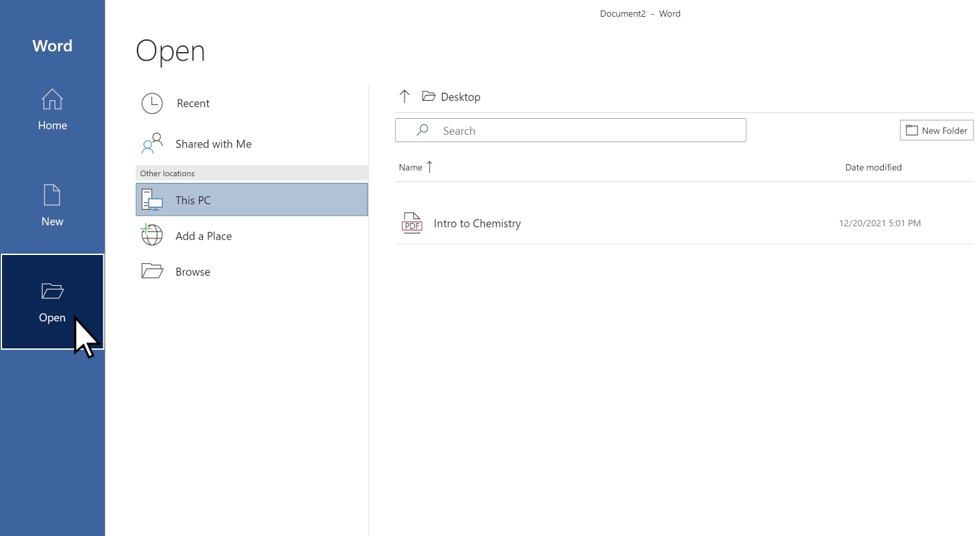Click the up arrow to navigate up

click(405, 96)
